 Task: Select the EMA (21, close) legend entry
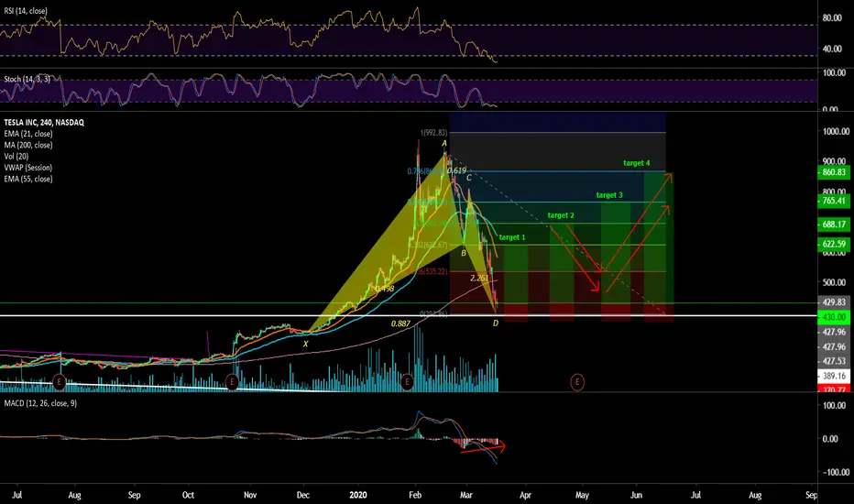pyautogui.click(x=28, y=134)
